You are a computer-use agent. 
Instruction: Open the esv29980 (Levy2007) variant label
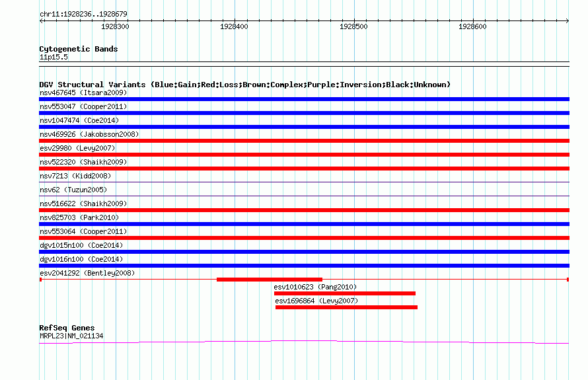77,148
